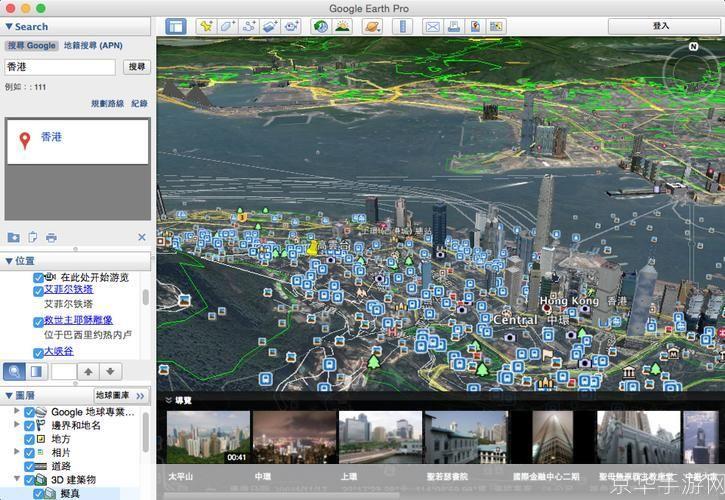The image size is (725, 500).
Task: Show the ruler measuring tool
Action: click(x=402, y=26)
